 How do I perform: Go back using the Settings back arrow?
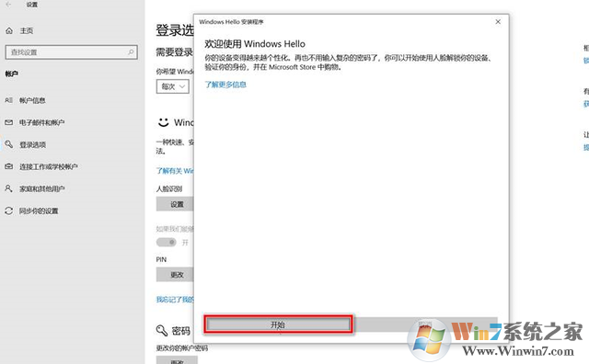[8, 5]
